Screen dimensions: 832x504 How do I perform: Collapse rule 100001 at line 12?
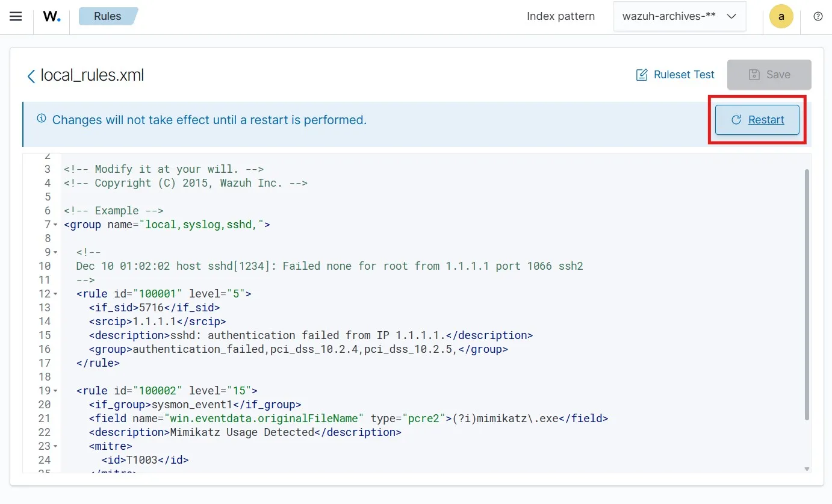pos(55,294)
